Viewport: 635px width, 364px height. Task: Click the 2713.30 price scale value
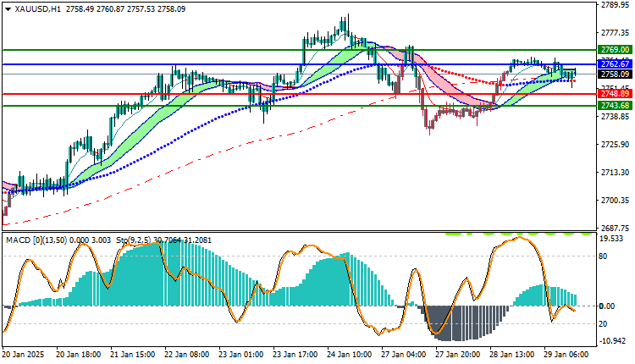tap(615, 173)
